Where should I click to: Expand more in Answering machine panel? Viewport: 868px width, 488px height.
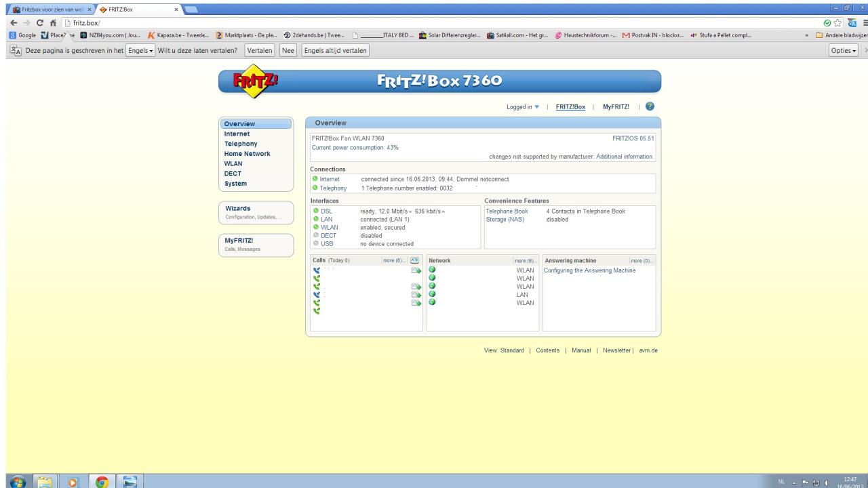pyautogui.click(x=642, y=260)
